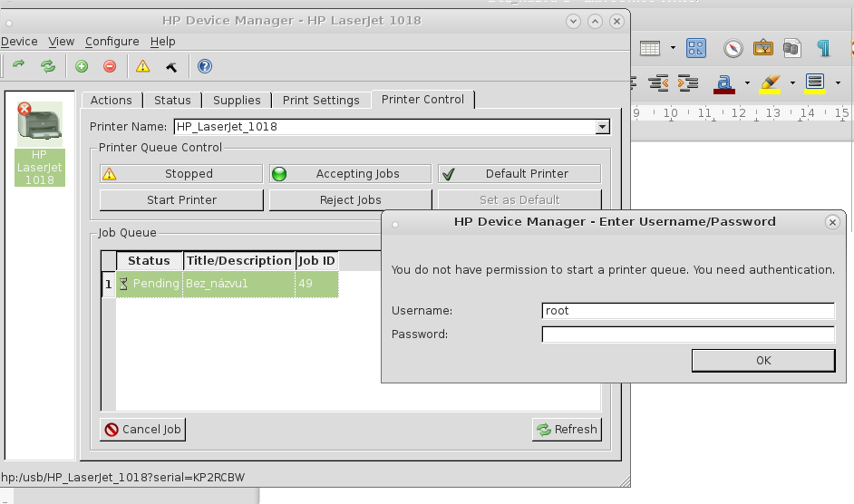Click the Show Draw Functions shapes icon
Image resolution: width=854 pixels, height=504 pixels.
pyautogui.click(x=696, y=48)
